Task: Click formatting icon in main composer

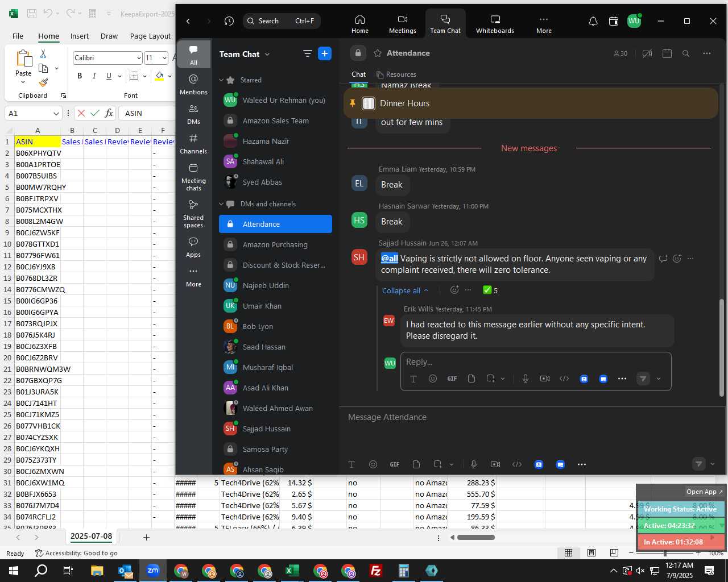Action: 351,464
